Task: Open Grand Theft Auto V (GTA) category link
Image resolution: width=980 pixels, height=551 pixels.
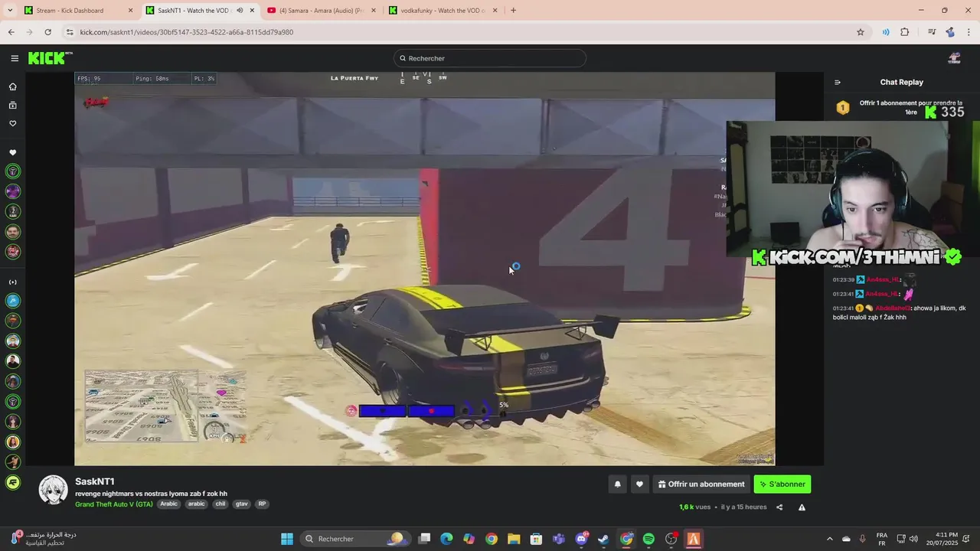Action: (114, 504)
